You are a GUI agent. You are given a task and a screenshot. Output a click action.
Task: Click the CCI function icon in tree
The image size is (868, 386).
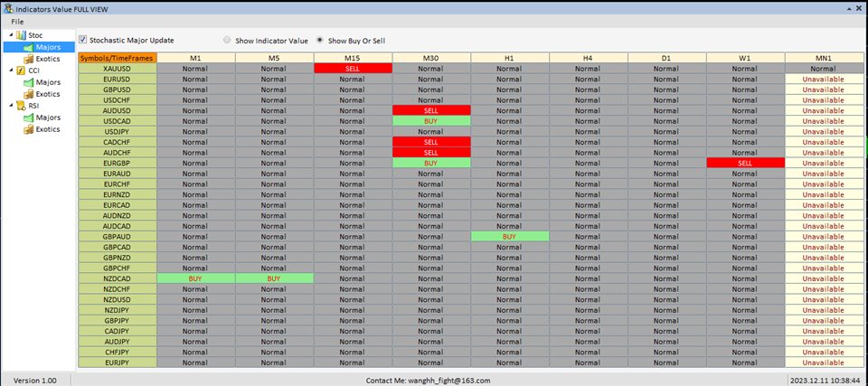[21, 71]
